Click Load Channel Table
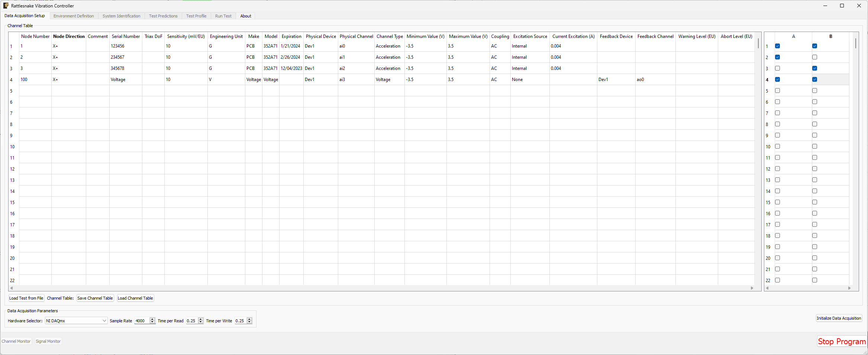The height and width of the screenshot is (355, 868). [135, 298]
